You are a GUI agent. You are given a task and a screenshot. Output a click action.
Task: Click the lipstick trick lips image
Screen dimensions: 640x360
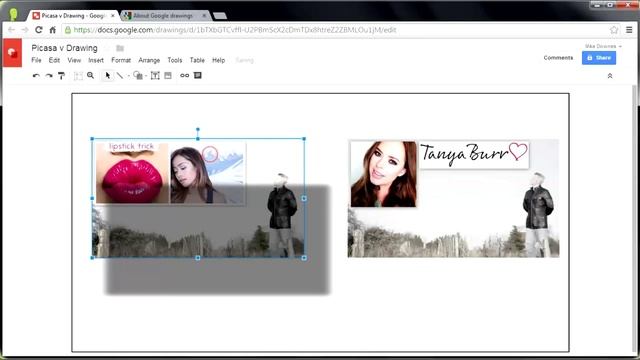click(132, 173)
